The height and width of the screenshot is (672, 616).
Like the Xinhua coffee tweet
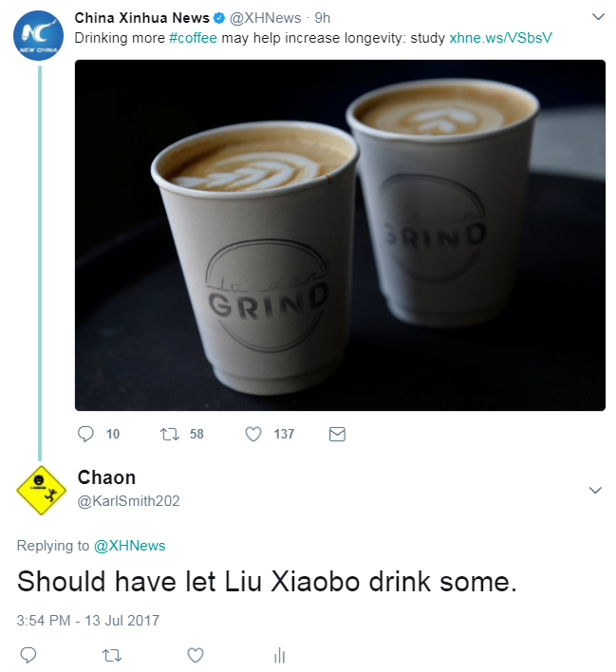(x=253, y=435)
